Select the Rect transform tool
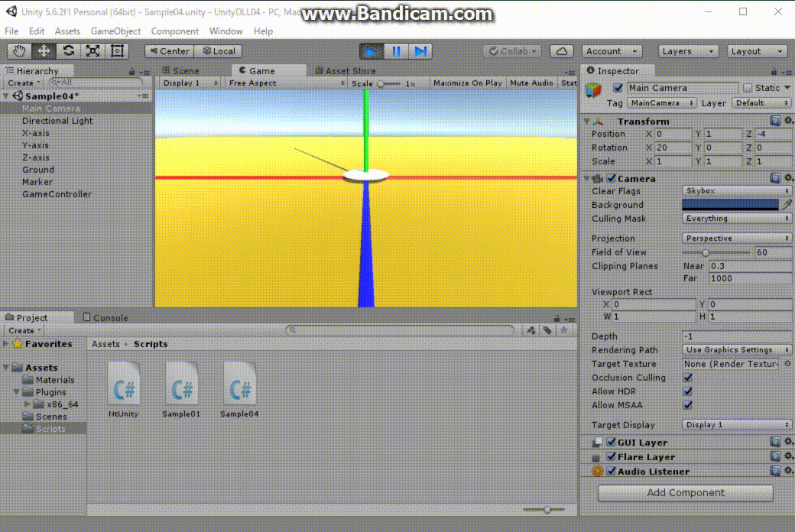Viewport: 795px width, 532px height. click(x=117, y=51)
